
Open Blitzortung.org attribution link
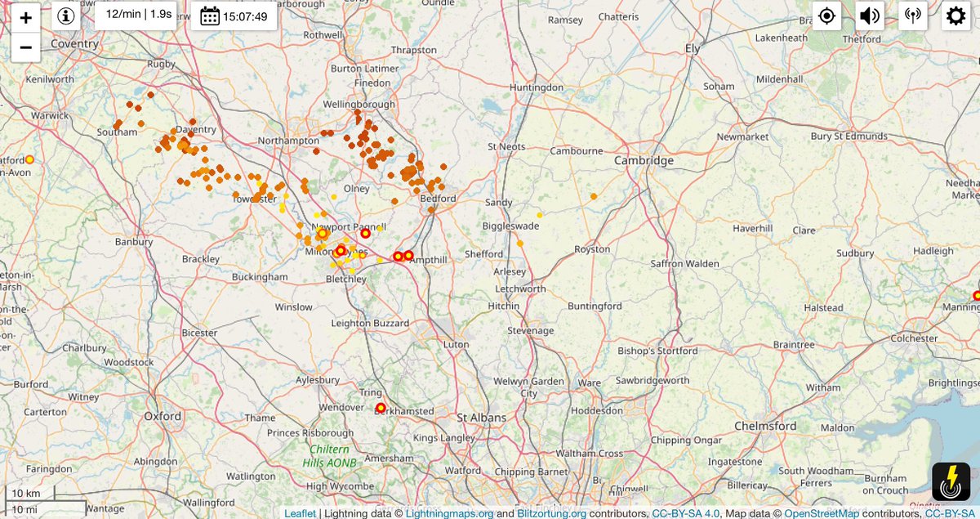point(552,513)
